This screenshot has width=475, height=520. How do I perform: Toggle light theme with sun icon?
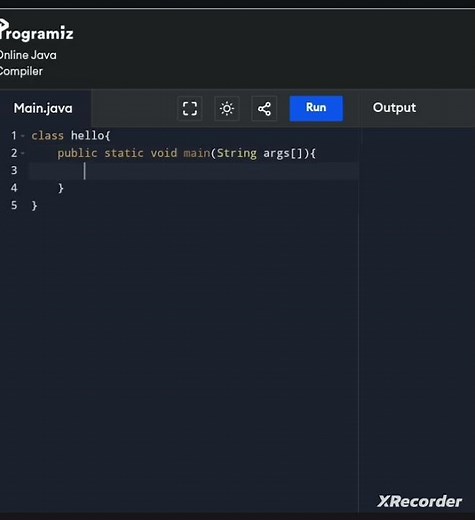coord(227,108)
